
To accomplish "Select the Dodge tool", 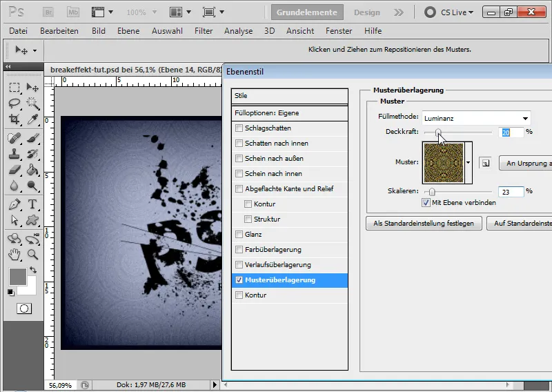I will tap(32, 186).
